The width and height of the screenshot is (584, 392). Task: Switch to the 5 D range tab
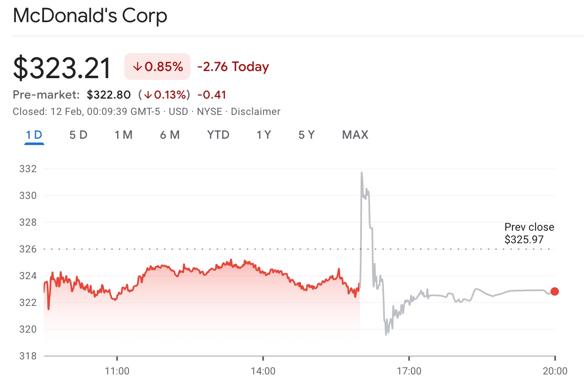tap(78, 135)
